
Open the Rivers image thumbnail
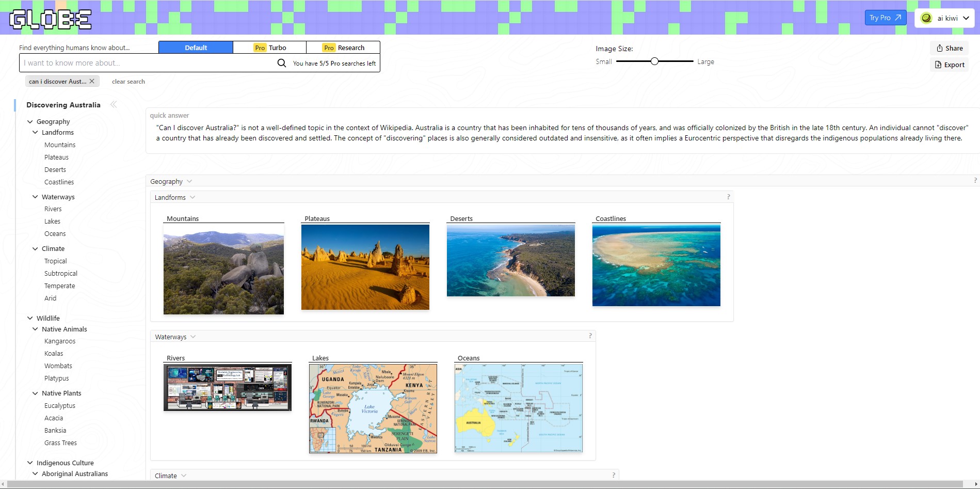pyautogui.click(x=228, y=387)
